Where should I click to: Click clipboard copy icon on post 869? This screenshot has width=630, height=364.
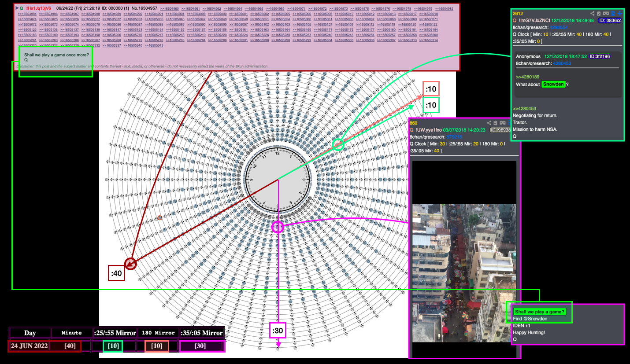pos(495,123)
